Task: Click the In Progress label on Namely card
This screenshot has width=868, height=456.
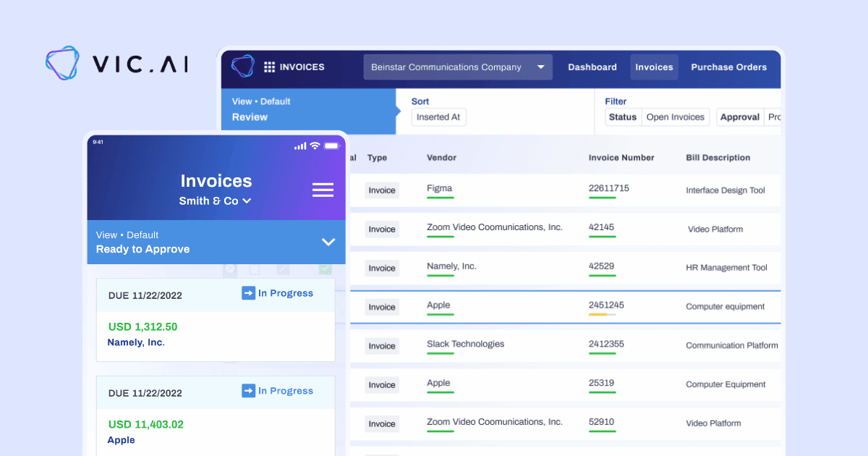Action: click(x=286, y=293)
